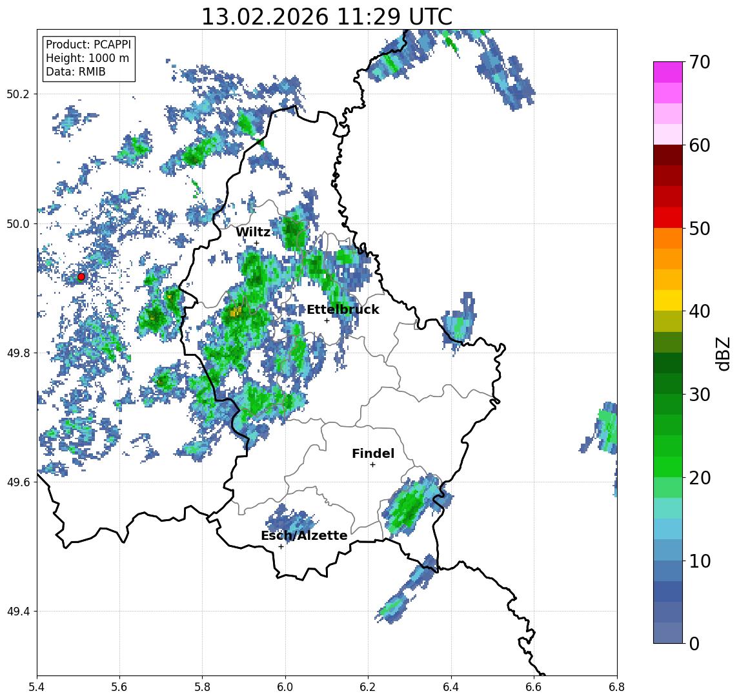This screenshot has height=700, width=739.
Task: Click the red radar location marker
Action: tap(81, 277)
